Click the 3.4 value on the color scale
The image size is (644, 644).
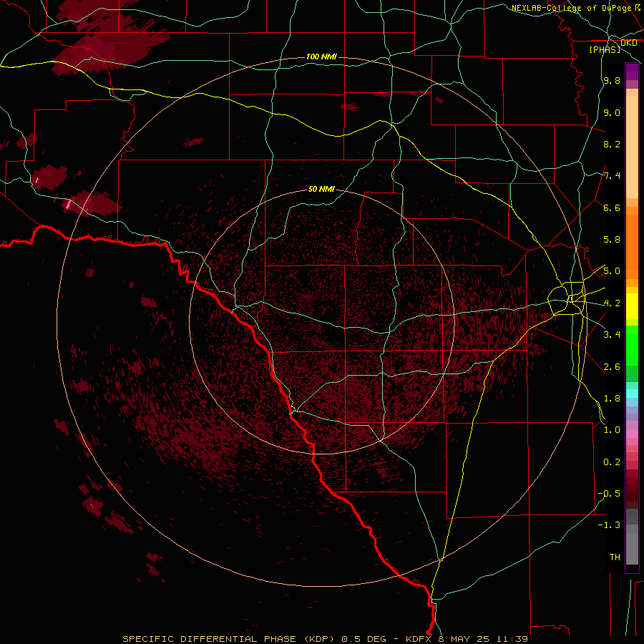(612, 335)
